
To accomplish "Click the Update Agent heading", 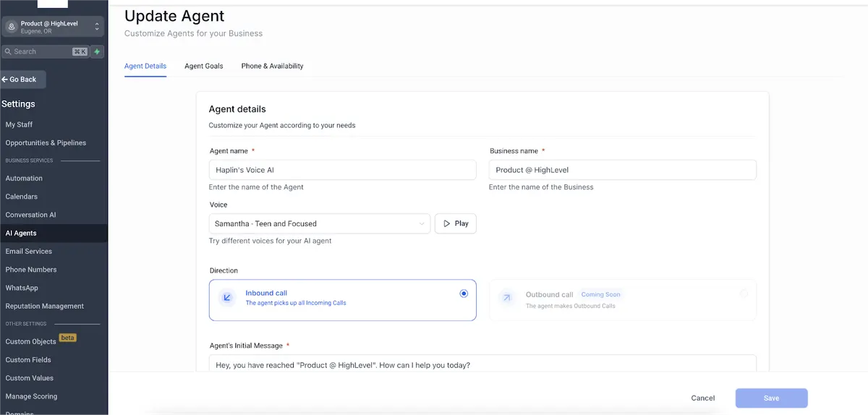I will pos(174,15).
